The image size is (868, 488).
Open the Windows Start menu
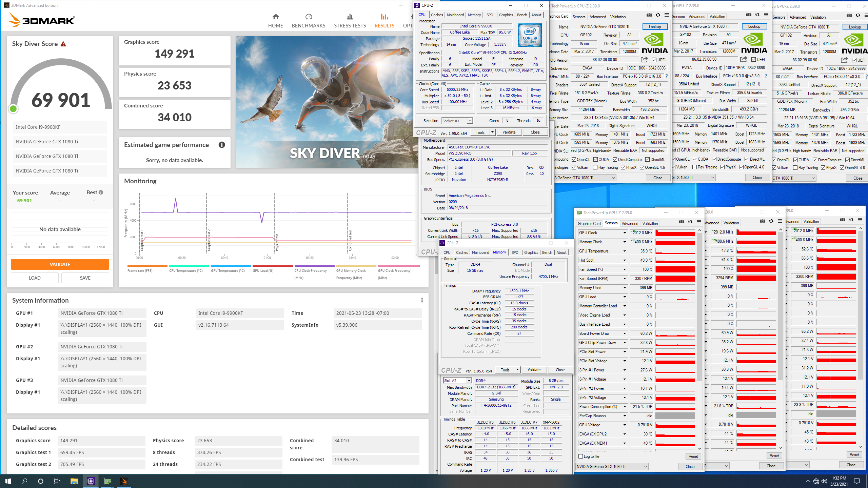pos(8,481)
